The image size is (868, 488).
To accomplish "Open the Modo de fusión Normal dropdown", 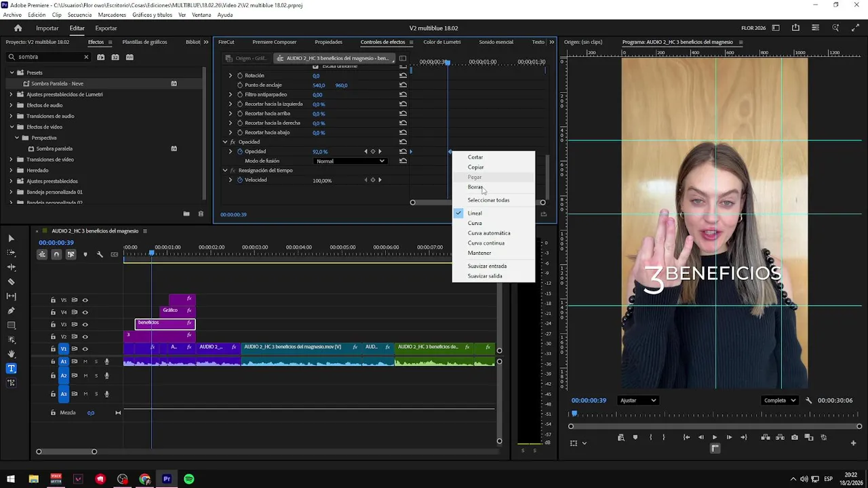I will pos(351,161).
